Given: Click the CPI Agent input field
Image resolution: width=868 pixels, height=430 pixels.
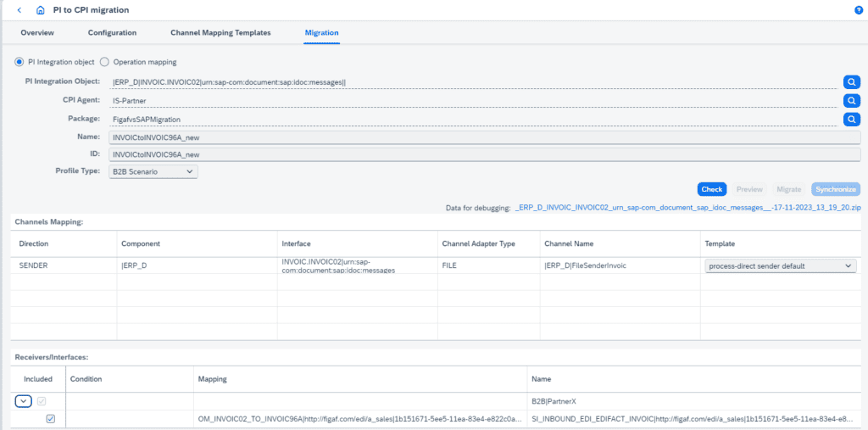Looking at the screenshot, I should click(473, 100).
